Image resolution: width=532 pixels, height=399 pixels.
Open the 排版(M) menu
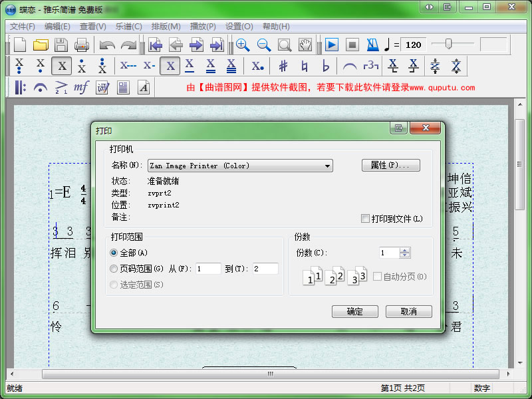166,27
